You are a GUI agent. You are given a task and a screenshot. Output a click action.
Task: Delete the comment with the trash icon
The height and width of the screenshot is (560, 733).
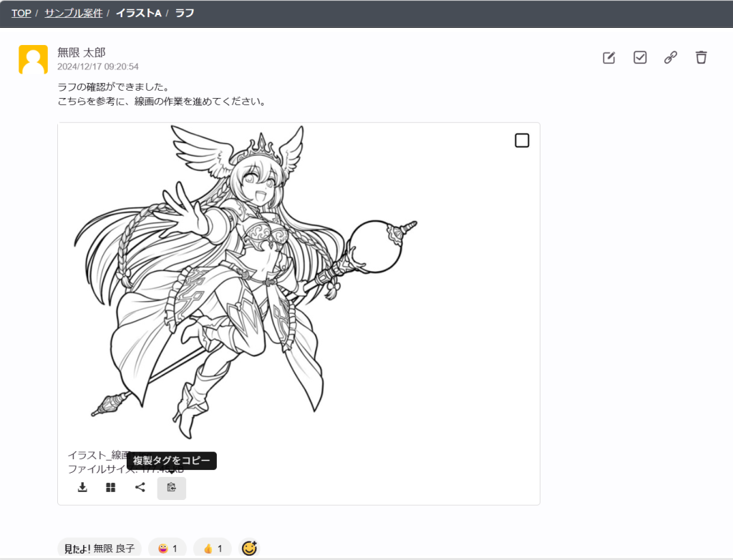click(x=702, y=58)
